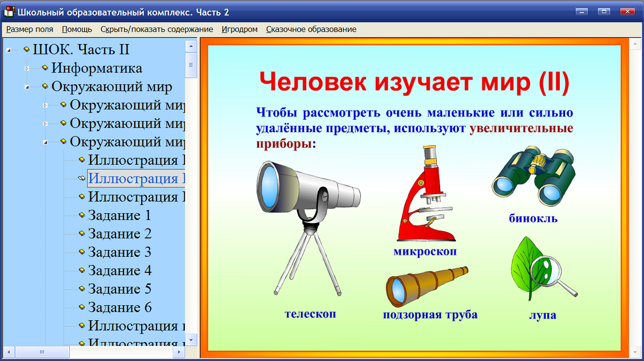Click the icon next to "Задание 6"
Screen dimensions: 644x361
click(x=80, y=307)
